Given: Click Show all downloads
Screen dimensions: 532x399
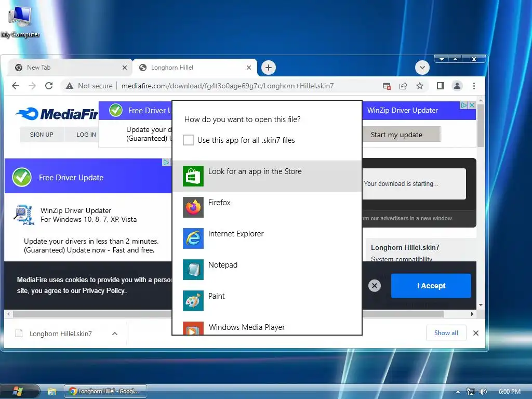Looking at the screenshot, I should coord(446,333).
